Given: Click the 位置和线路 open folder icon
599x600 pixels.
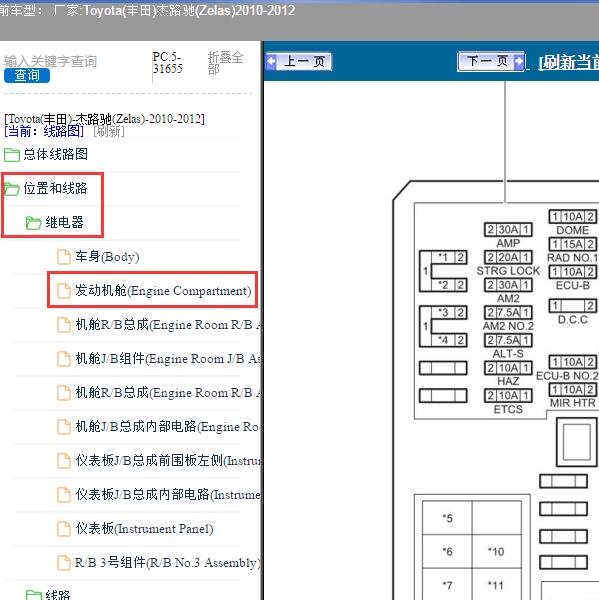Looking at the screenshot, I should (x=12, y=189).
